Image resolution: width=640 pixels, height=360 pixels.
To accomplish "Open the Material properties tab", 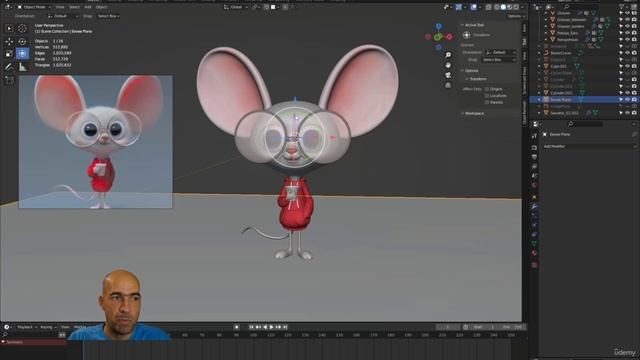I will [x=534, y=253].
